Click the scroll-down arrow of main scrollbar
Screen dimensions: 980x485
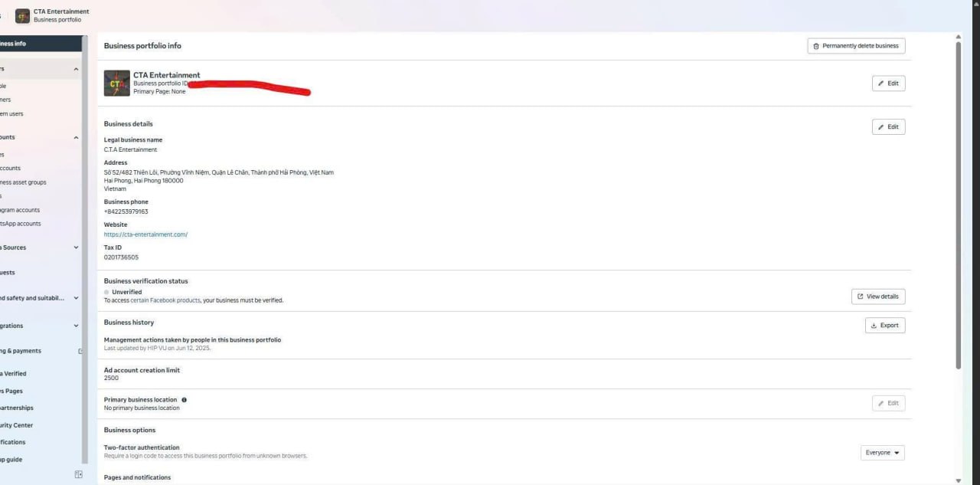coord(958,480)
